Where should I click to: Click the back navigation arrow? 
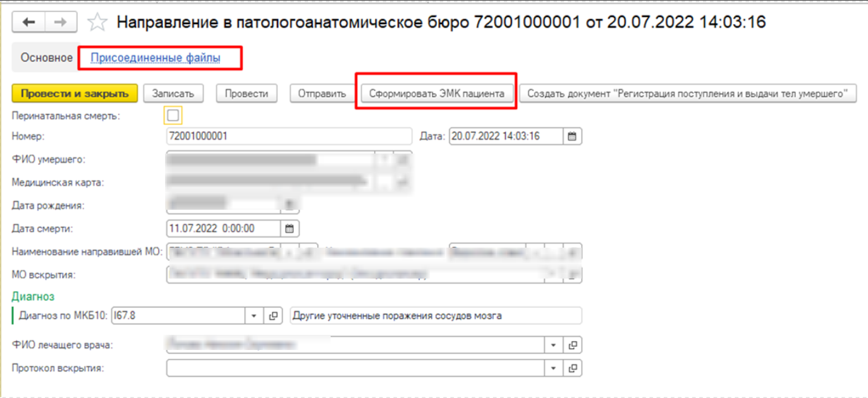coord(29,23)
